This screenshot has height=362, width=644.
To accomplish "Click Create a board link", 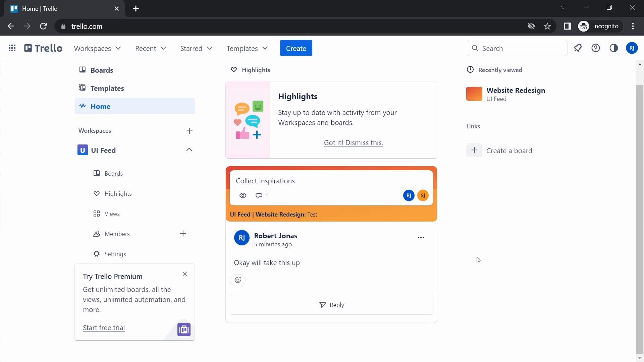I will tap(509, 150).
